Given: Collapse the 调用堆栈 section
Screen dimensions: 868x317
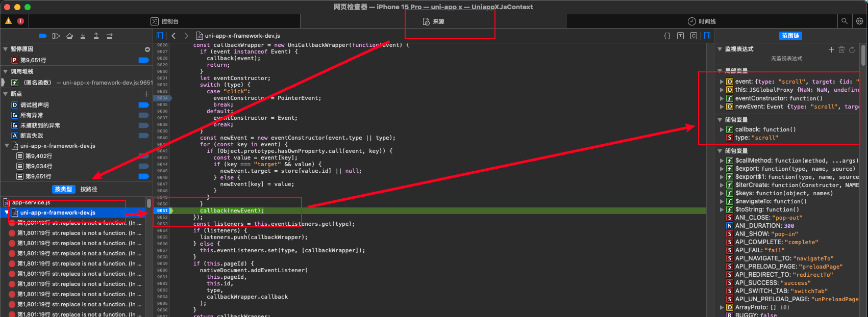Looking at the screenshot, I should click(x=5, y=71).
